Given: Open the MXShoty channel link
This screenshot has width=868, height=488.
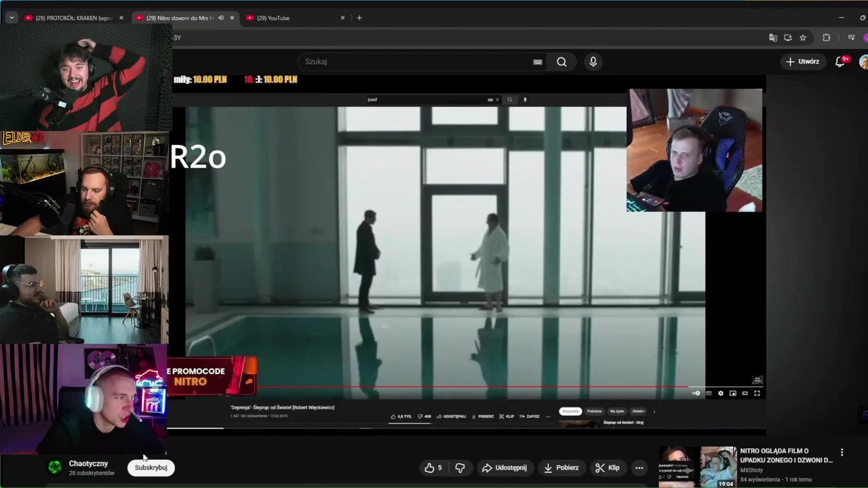Looking at the screenshot, I should (751, 470).
